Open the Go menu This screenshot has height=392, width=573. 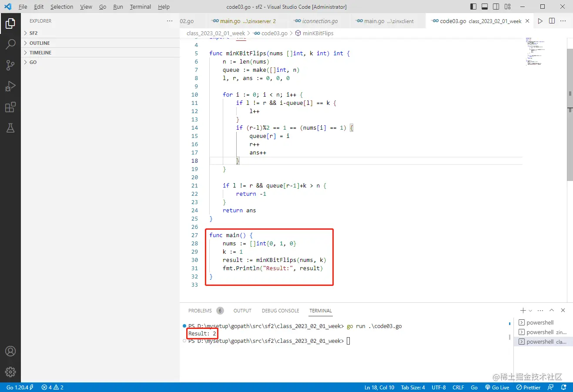click(x=103, y=7)
